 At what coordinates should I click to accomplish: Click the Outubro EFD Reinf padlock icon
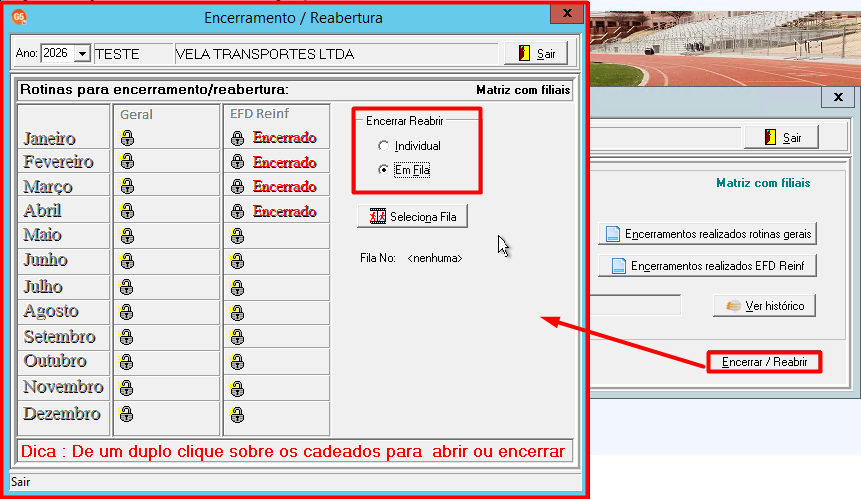point(237,362)
